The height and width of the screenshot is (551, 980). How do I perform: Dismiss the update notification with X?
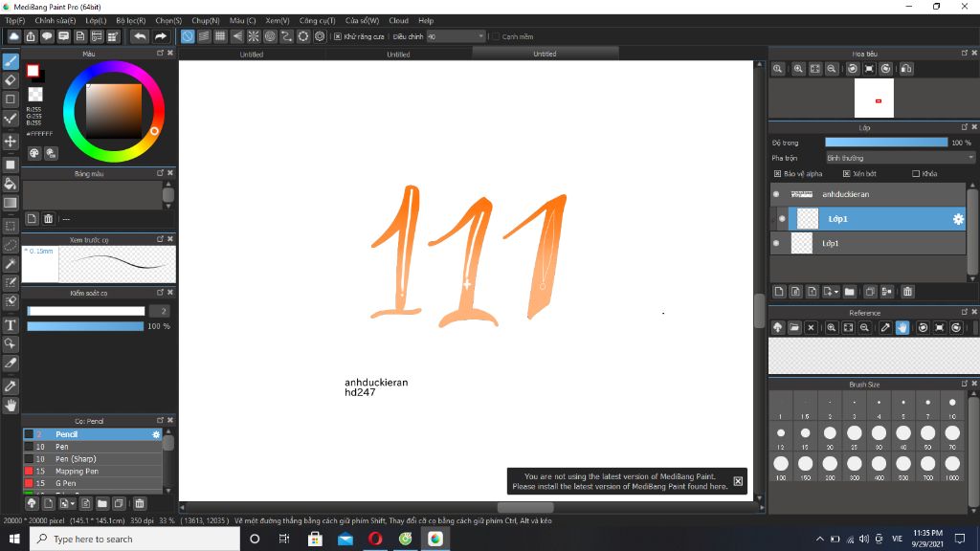click(x=738, y=481)
